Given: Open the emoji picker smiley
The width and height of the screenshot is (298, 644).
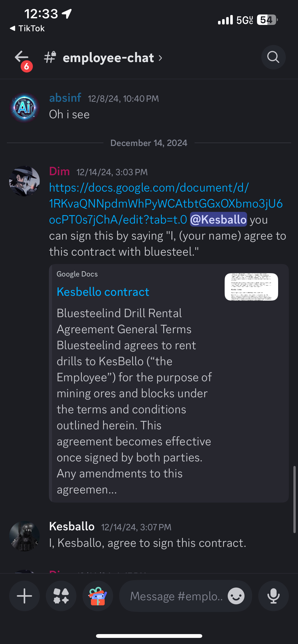Looking at the screenshot, I should tap(236, 596).
